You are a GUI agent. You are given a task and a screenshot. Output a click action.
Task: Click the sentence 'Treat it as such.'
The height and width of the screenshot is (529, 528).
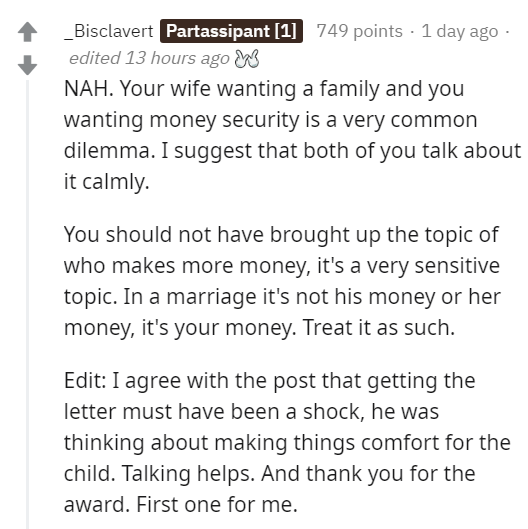pyautogui.click(x=379, y=328)
